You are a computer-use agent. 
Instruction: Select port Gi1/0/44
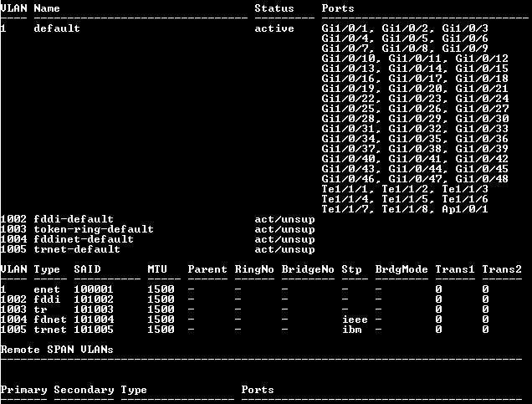pyautogui.click(x=415, y=169)
